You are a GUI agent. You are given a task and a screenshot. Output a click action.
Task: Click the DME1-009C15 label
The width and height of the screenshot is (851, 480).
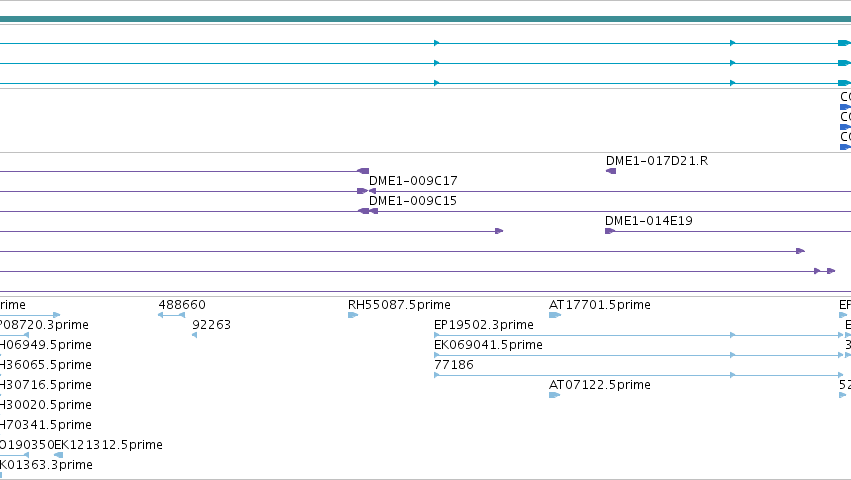point(413,201)
